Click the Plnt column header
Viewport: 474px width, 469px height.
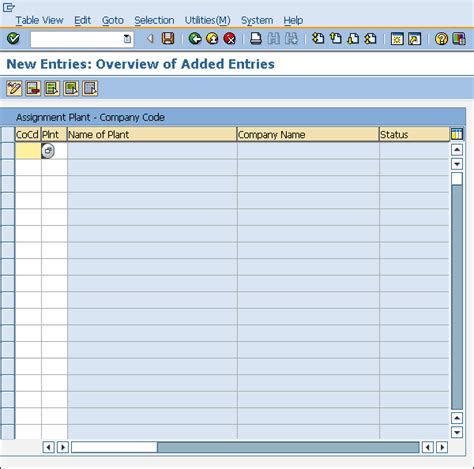[x=54, y=134]
